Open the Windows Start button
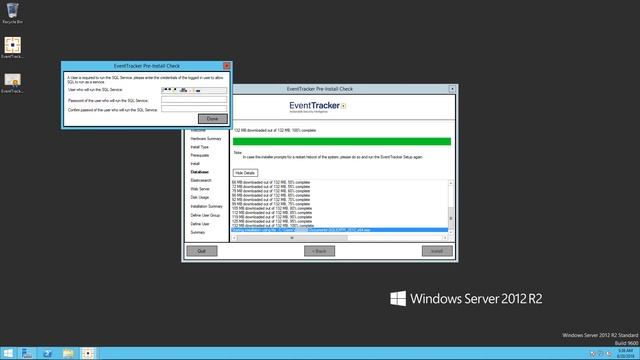The image size is (640, 360). coord(8,353)
